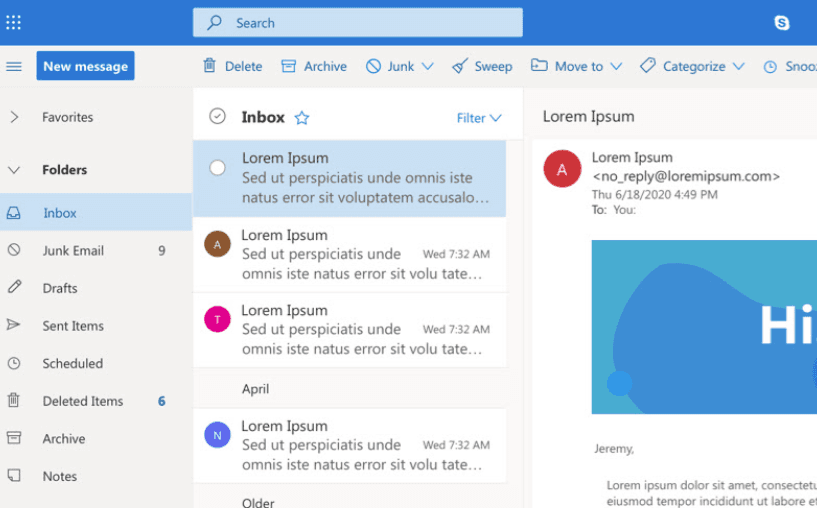Go to the Sent Items folder
This screenshot has width=817, height=508.
[x=73, y=326]
